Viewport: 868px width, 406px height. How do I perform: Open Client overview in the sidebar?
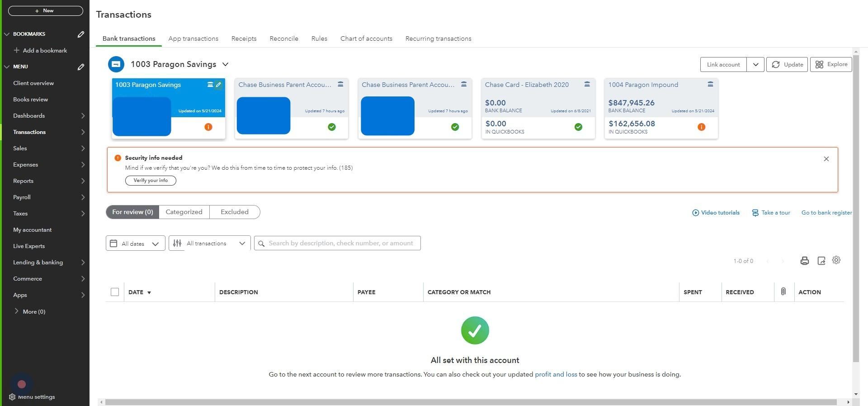tap(33, 83)
